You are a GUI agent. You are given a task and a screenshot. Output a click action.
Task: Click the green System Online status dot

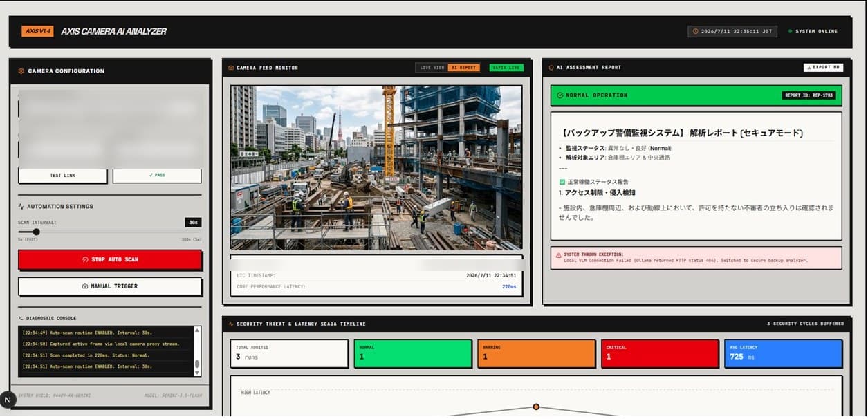coord(791,32)
